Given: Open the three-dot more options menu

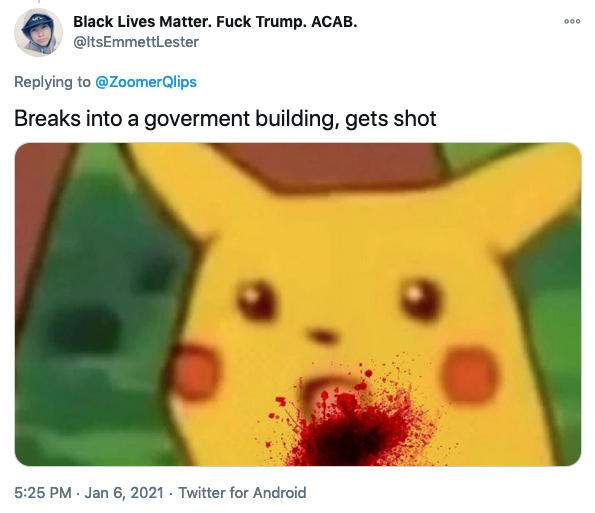Looking at the screenshot, I should [572, 22].
